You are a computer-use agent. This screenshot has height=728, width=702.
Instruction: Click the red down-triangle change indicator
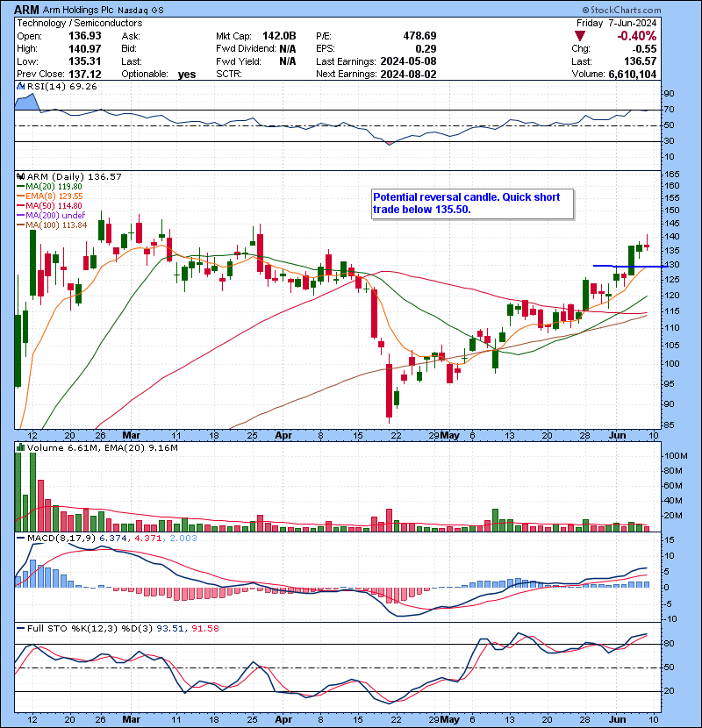pyautogui.click(x=579, y=36)
